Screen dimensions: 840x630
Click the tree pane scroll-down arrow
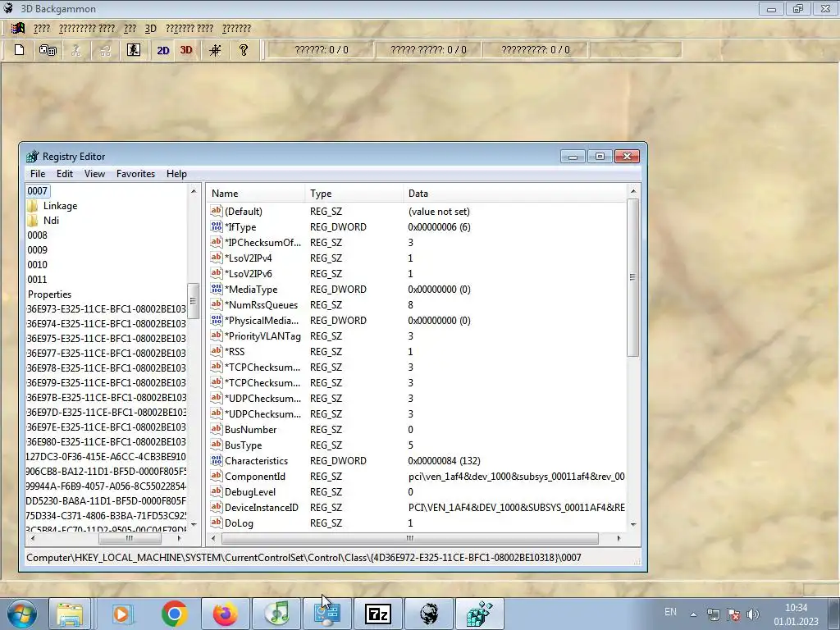click(194, 524)
